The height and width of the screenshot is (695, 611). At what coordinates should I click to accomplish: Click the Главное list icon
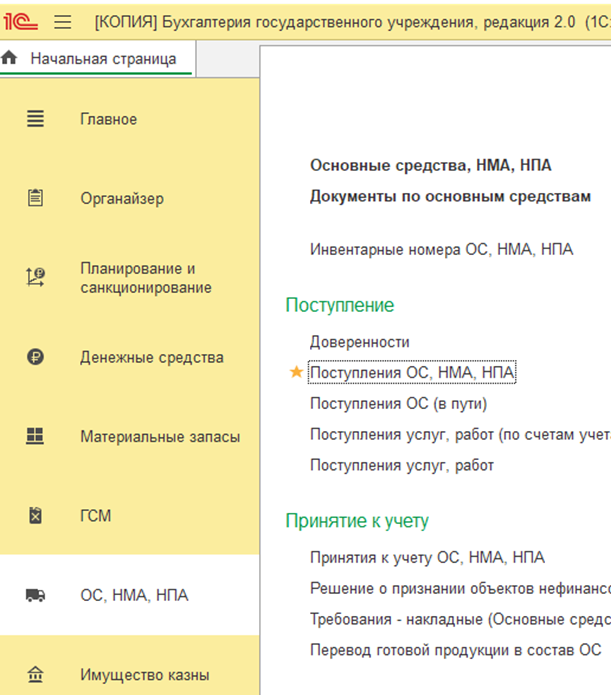35,119
